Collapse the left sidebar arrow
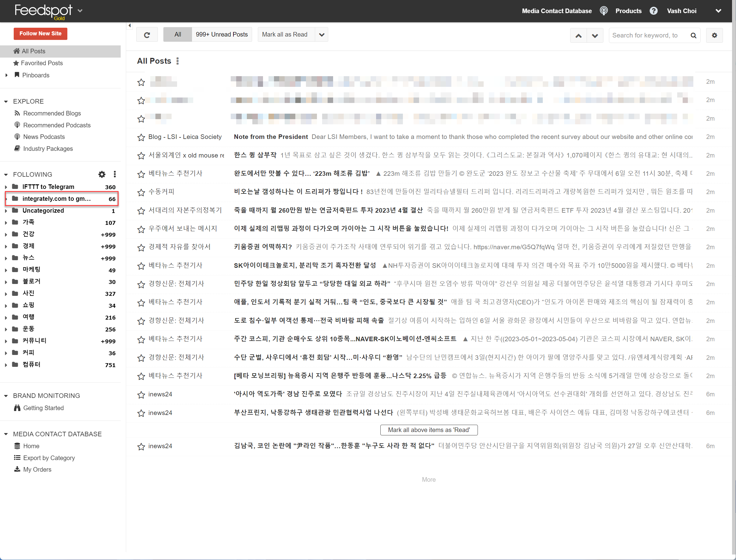This screenshot has width=736, height=560. (129, 26)
